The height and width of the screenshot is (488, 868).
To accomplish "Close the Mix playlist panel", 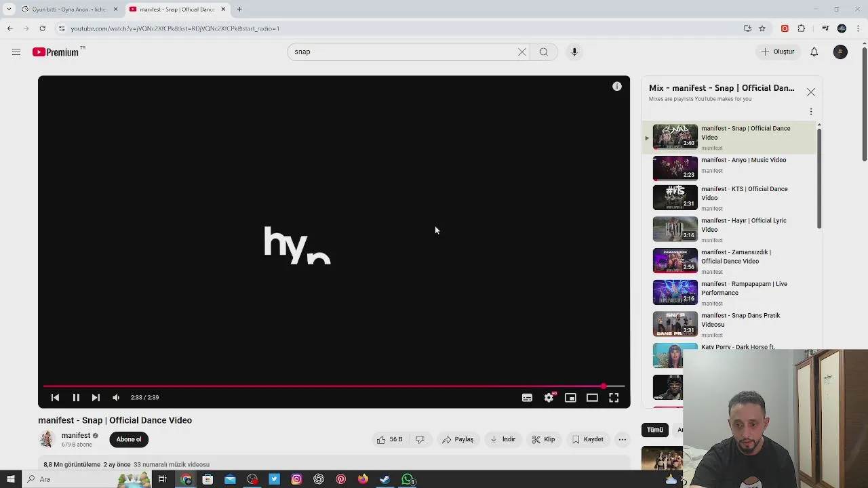I will [811, 92].
